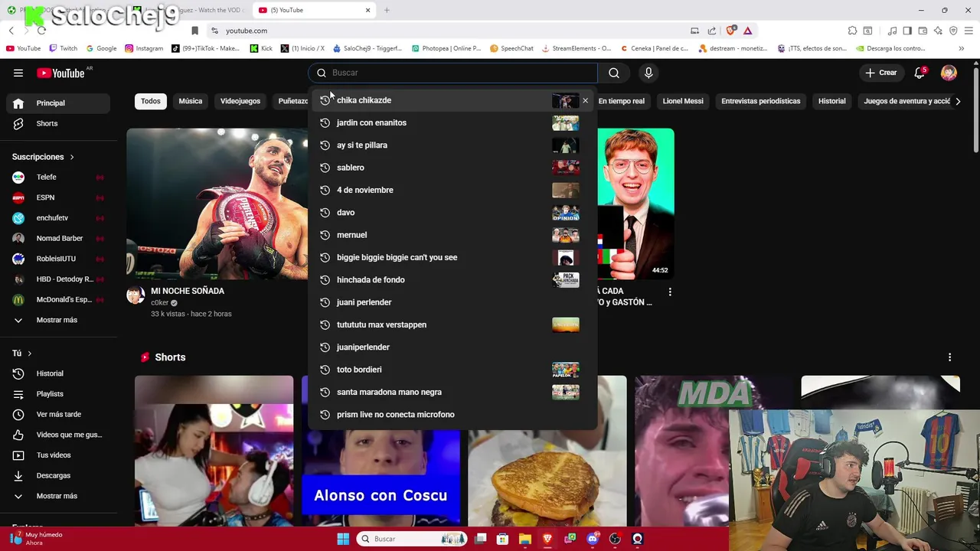Click the Crear button
The image size is (980, 551).
tap(881, 73)
